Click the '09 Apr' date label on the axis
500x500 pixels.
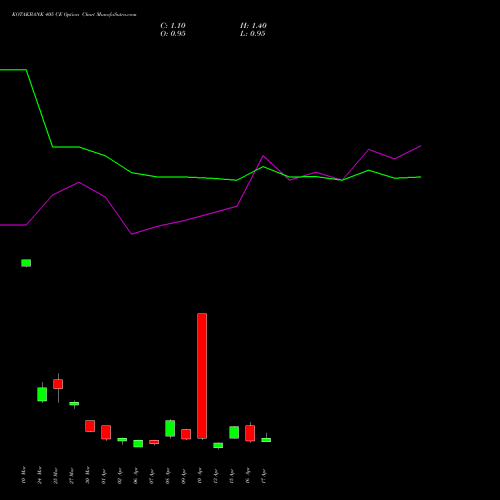(184, 475)
